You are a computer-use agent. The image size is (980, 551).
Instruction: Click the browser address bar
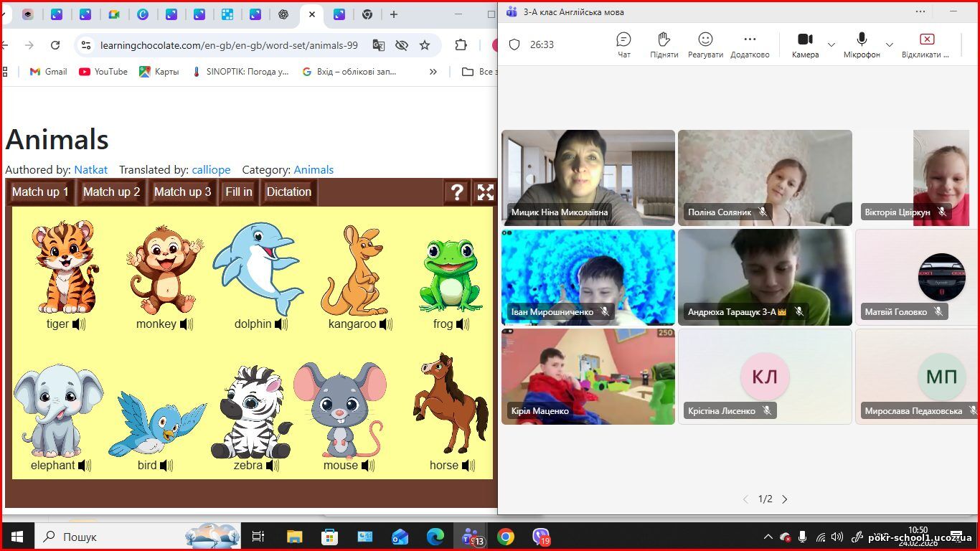point(230,45)
